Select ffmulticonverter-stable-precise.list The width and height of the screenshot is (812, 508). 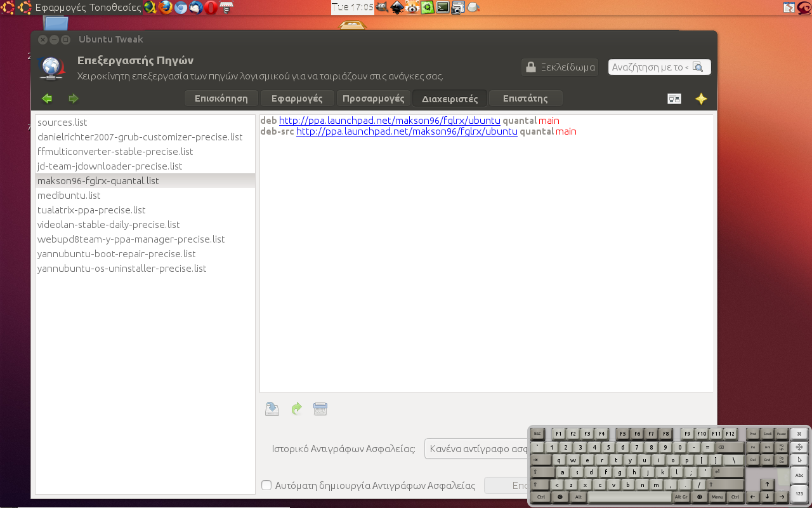[x=145, y=152]
